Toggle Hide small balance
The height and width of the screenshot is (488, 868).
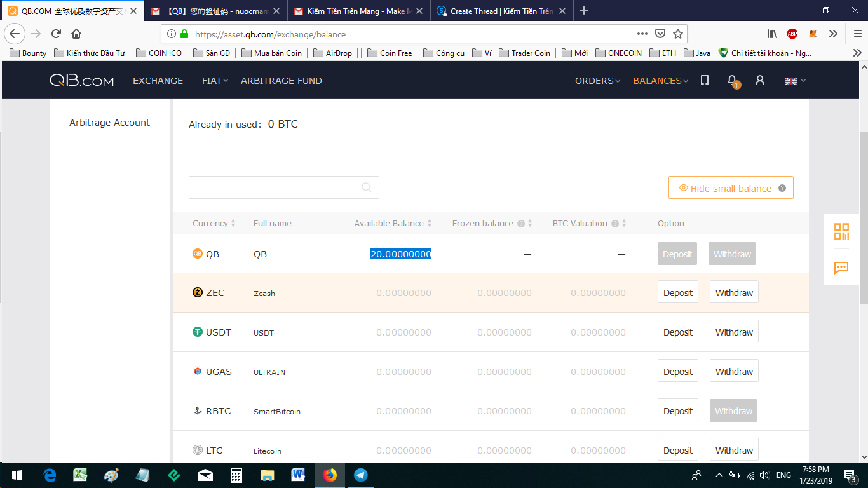tap(731, 188)
